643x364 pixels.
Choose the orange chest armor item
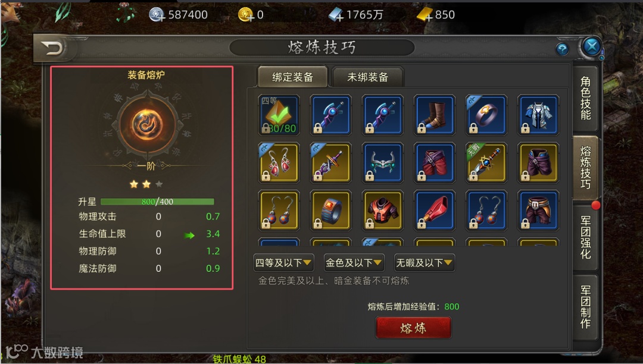[x=383, y=210]
